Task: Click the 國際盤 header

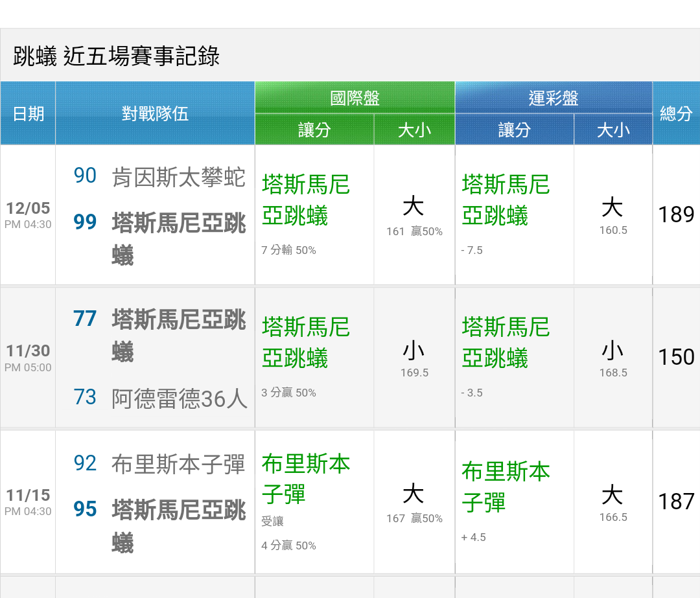Action: (x=355, y=98)
